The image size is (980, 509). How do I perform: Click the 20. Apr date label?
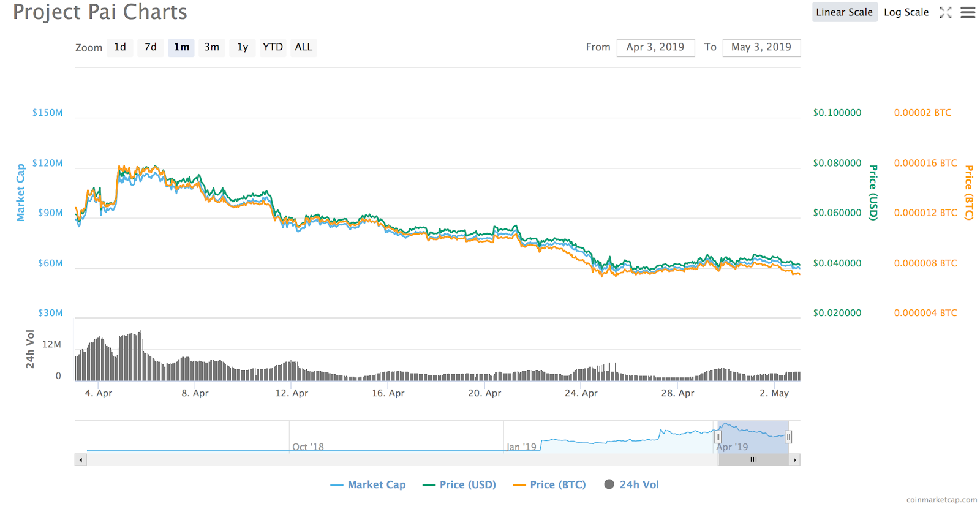pyautogui.click(x=484, y=393)
